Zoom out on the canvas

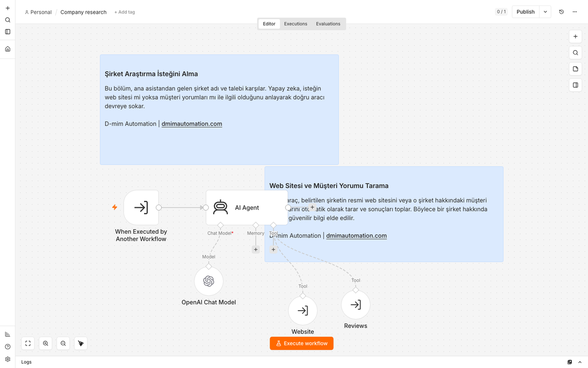pyautogui.click(x=63, y=343)
